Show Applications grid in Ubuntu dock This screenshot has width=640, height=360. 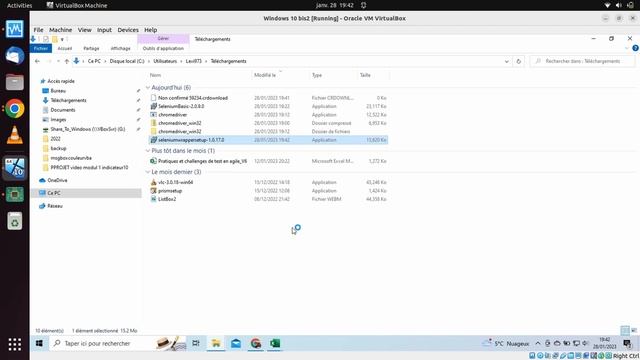pyautogui.click(x=15, y=344)
